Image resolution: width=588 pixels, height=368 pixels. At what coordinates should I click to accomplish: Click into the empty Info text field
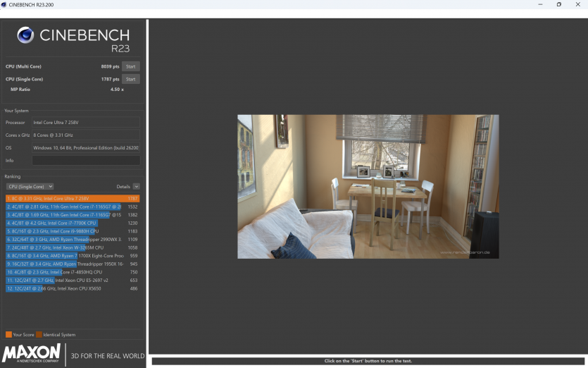pos(85,161)
